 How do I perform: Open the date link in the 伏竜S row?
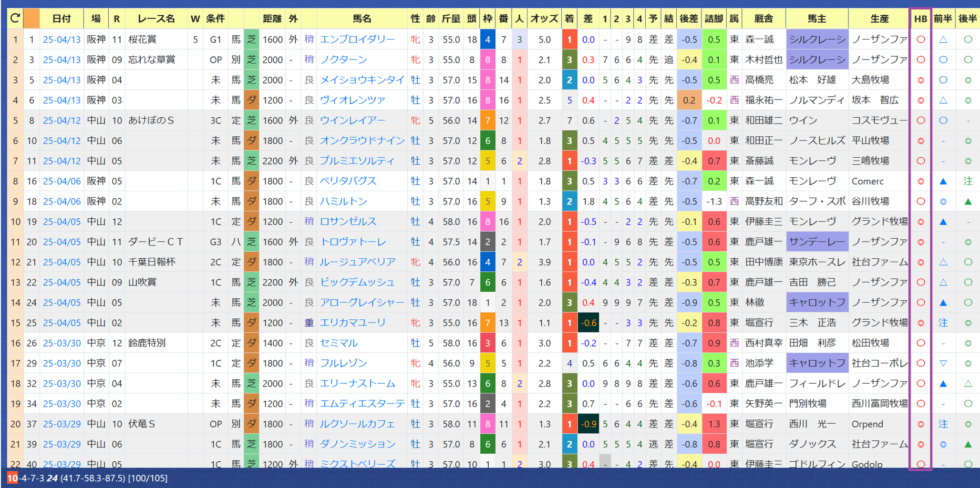click(62, 424)
